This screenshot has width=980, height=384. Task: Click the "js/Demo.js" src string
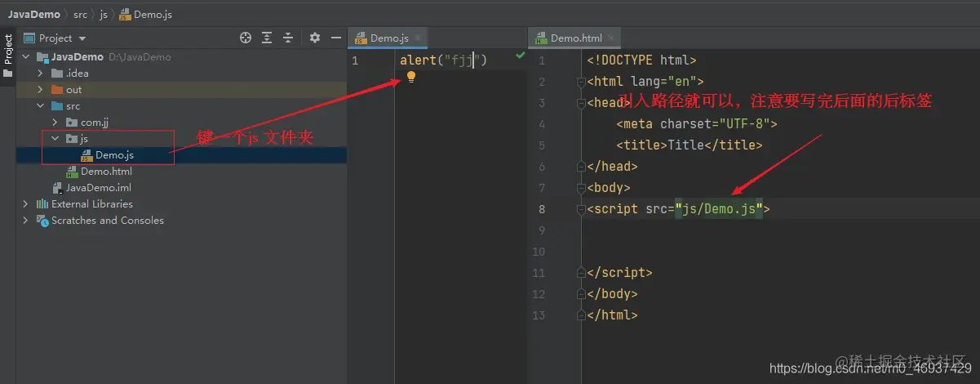[x=719, y=209]
